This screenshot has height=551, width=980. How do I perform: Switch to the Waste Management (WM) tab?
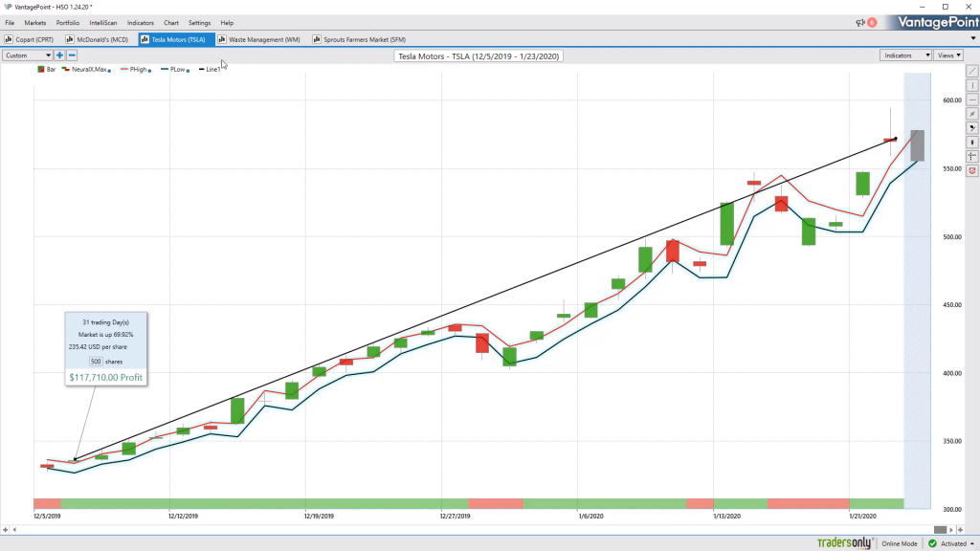[259, 39]
